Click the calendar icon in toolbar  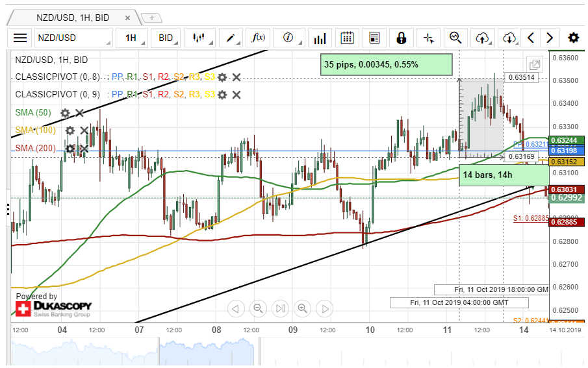point(348,38)
